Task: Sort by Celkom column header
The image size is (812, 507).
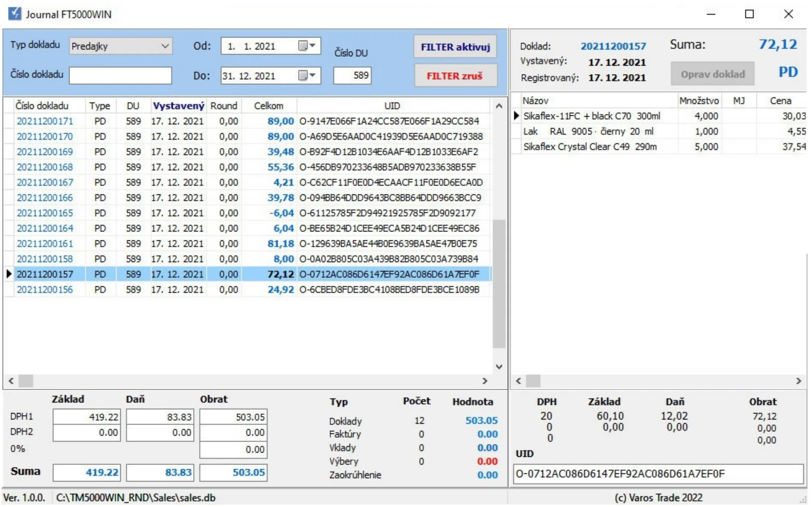Action: tap(268, 106)
